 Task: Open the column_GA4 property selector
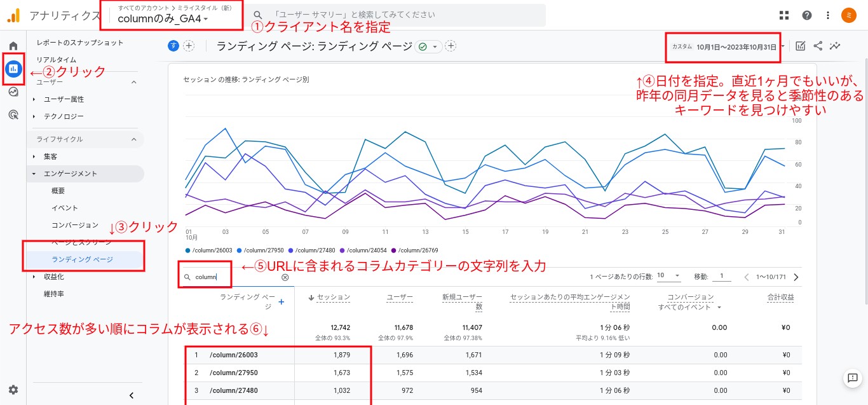pos(163,19)
